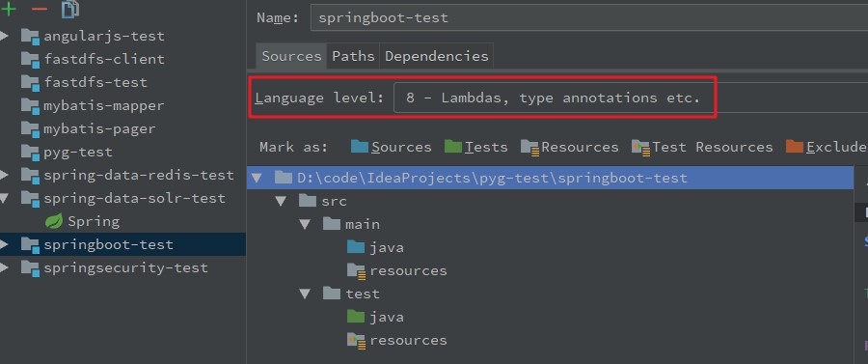The image size is (868, 364).
Task: Copy the module with the copy icon
Action: [69, 9]
